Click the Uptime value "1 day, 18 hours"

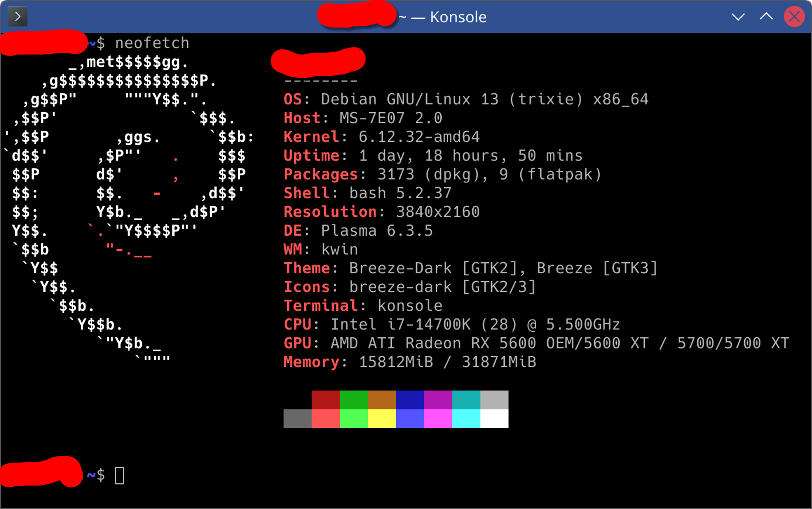[x=433, y=156]
